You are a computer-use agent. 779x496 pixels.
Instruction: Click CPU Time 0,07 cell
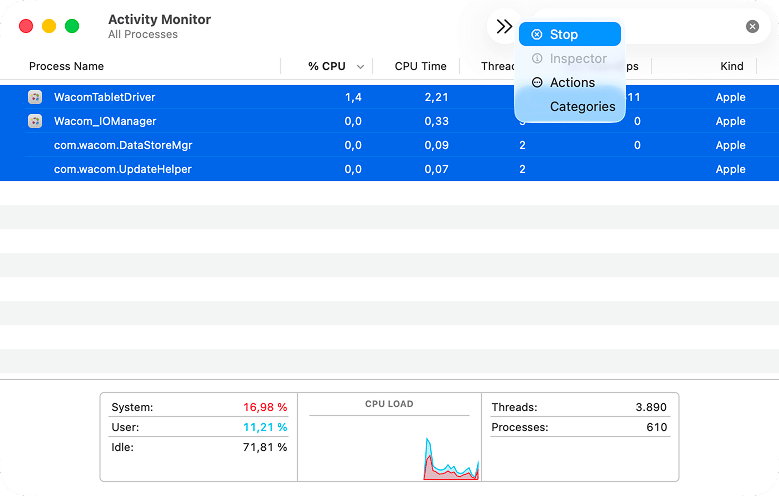[x=436, y=169]
